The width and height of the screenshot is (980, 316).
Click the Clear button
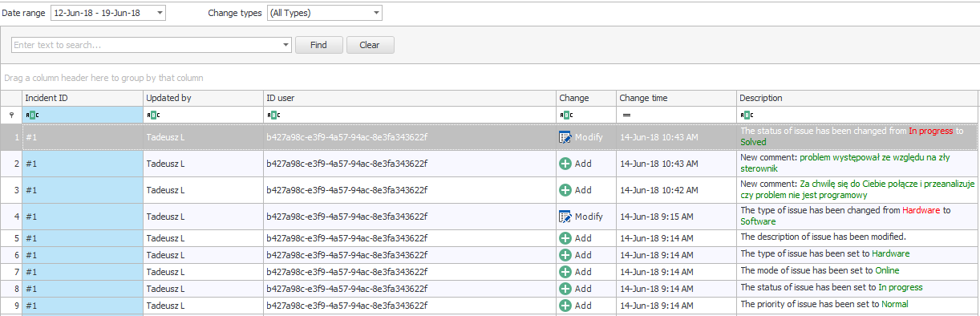[x=370, y=45]
